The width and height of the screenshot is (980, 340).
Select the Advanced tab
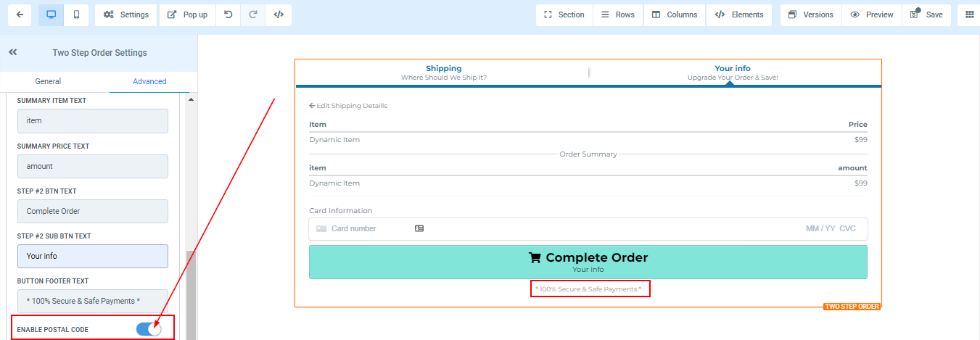click(149, 81)
